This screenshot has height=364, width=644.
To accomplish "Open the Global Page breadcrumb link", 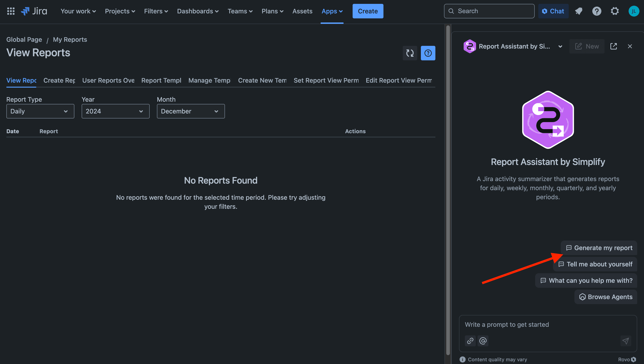I will click(x=24, y=39).
